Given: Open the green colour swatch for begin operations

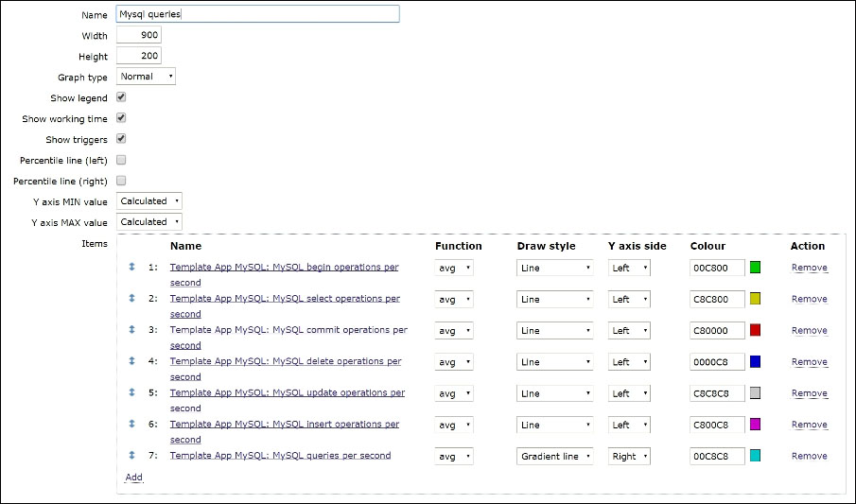Looking at the screenshot, I should [x=755, y=268].
